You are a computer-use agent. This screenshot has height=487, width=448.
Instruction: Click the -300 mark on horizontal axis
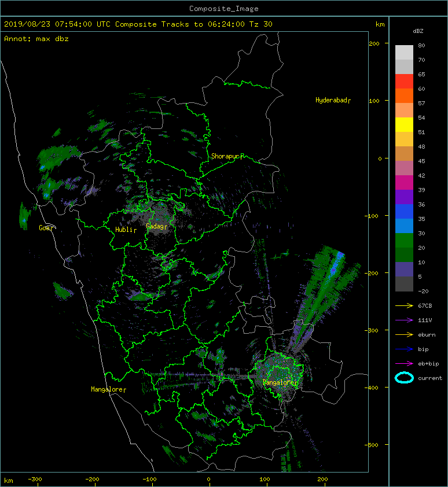tap(35, 479)
